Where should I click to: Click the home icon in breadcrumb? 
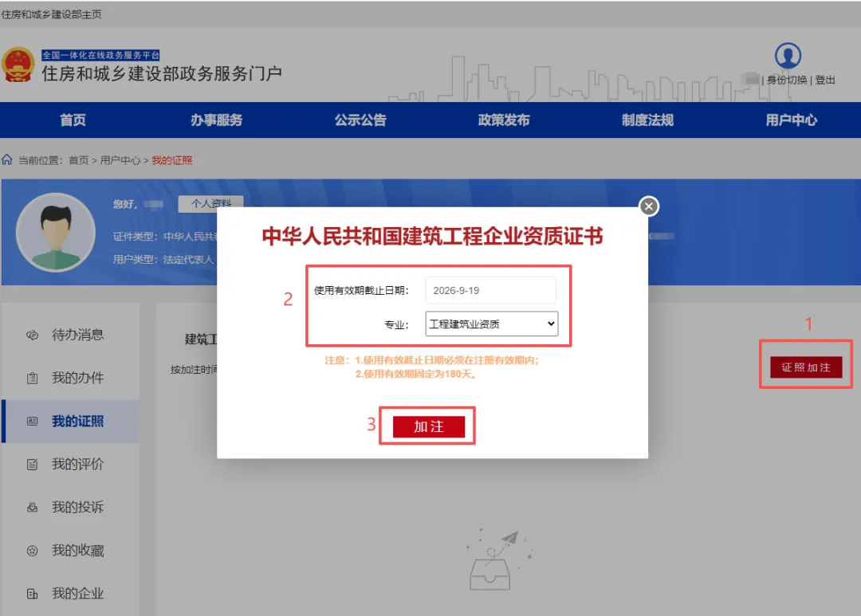pos(7,159)
